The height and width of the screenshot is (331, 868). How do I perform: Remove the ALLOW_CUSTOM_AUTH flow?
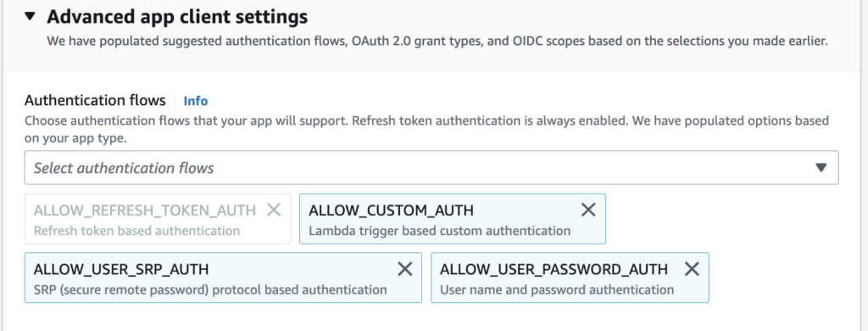[x=588, y=210]
